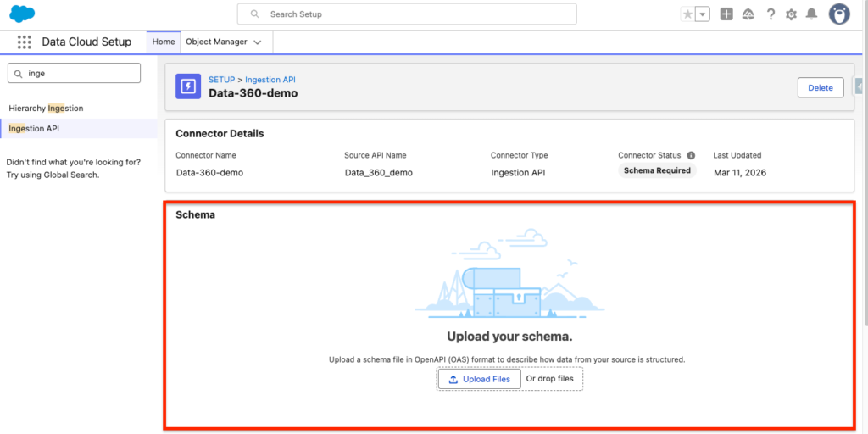Open user profile avatar
868x434 pixels.
click(x=839, y=14)
